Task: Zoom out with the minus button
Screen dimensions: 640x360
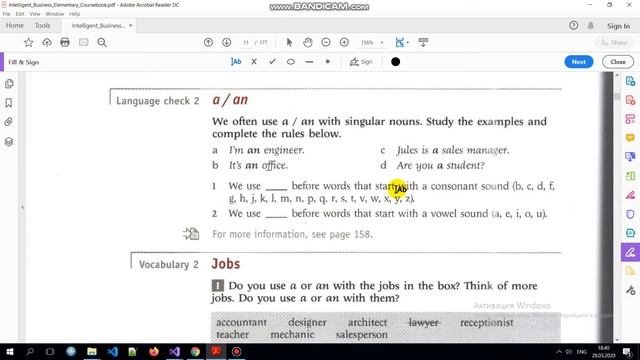Action: pos(326,42)
